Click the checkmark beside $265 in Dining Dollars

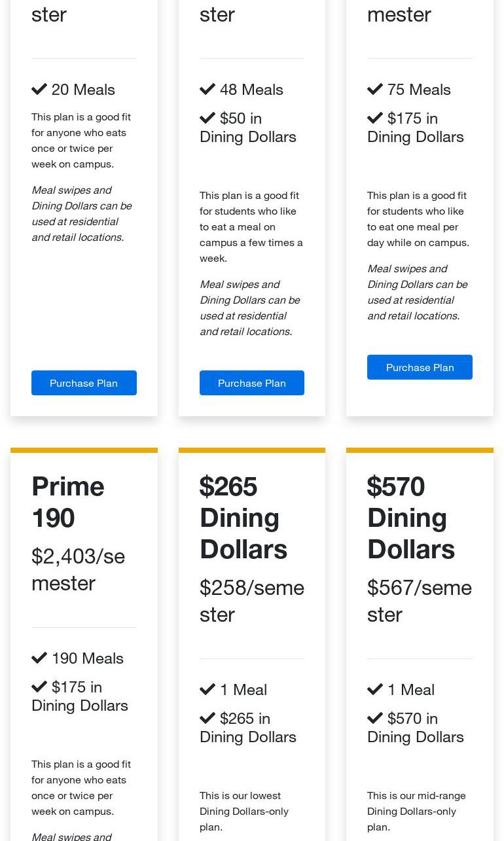207,718
